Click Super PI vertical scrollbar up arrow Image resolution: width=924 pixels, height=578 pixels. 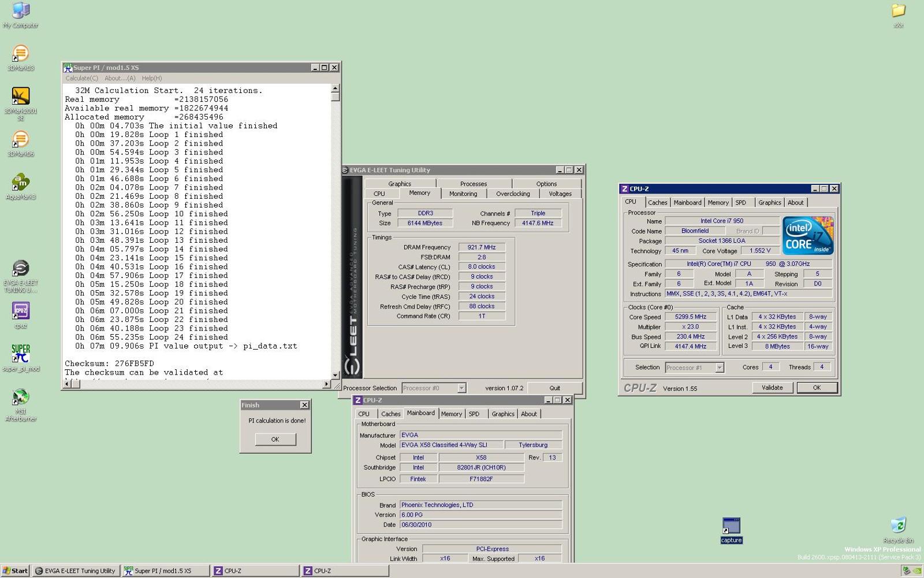click(335, 88)
